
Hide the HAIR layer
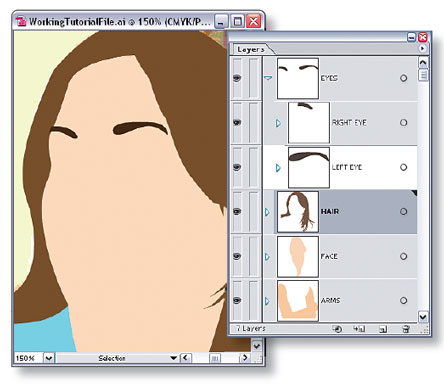click(237, 211)
